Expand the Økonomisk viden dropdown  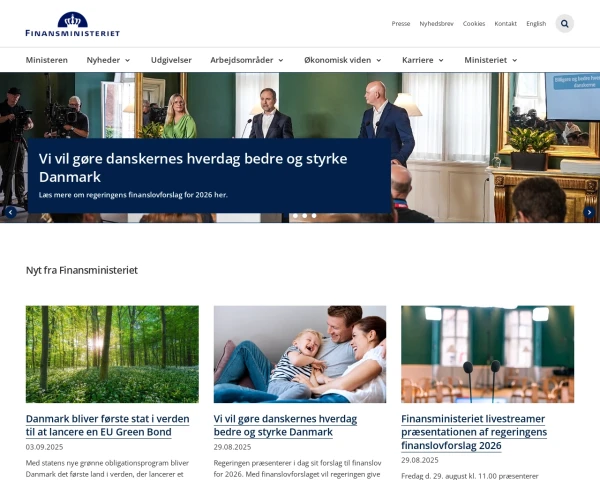pyautogui.click(x=343, y=60)
